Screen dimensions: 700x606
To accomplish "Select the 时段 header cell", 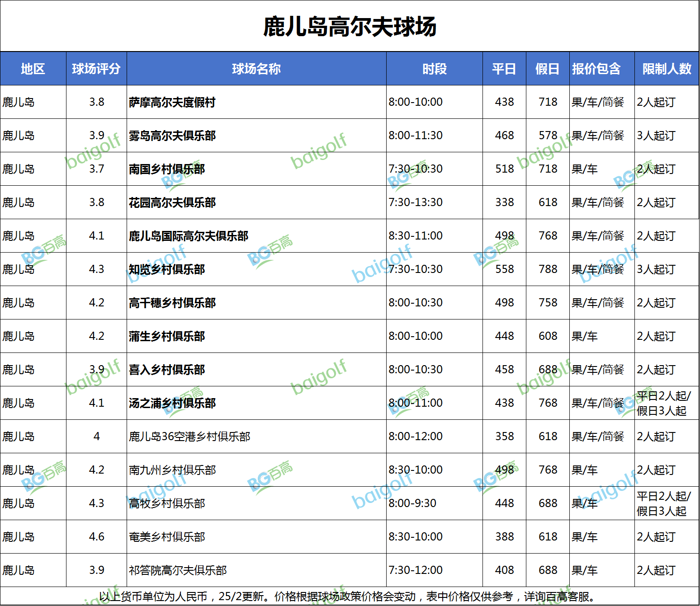I will [x=434, y=69].
